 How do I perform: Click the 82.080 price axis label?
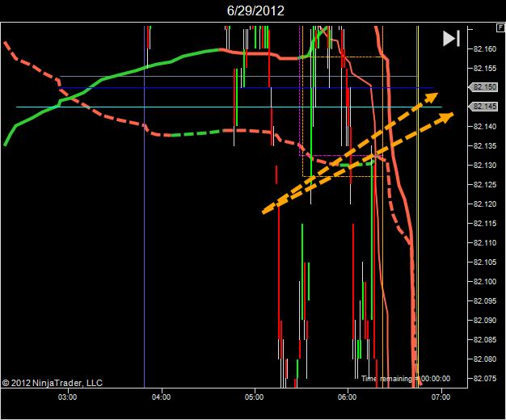pos(485,359)
